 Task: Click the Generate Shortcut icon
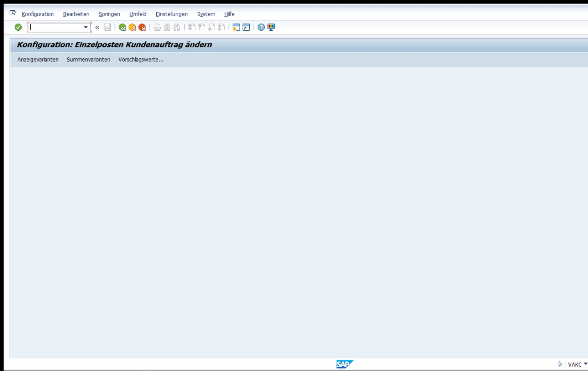[246, 27]
